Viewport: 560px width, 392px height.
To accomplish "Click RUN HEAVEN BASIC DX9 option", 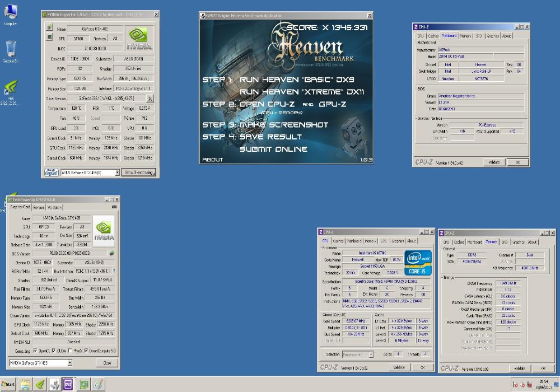I will [x=297, y=80].
